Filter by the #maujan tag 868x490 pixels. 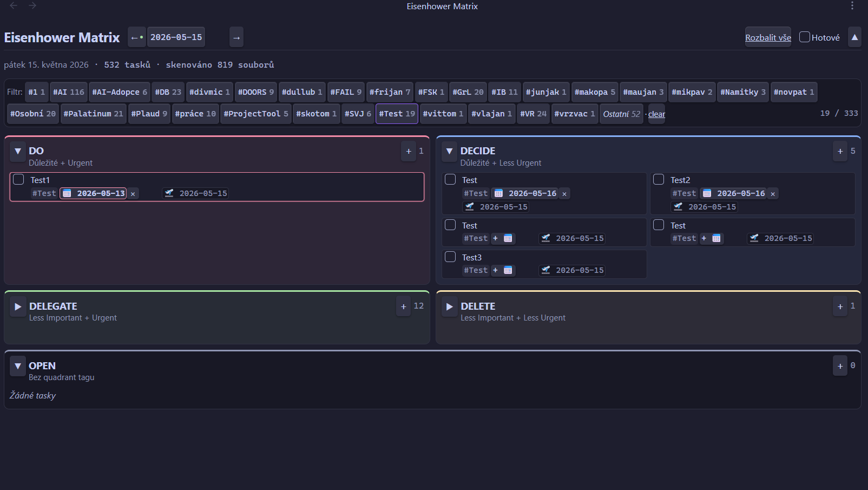pos(643,92)
